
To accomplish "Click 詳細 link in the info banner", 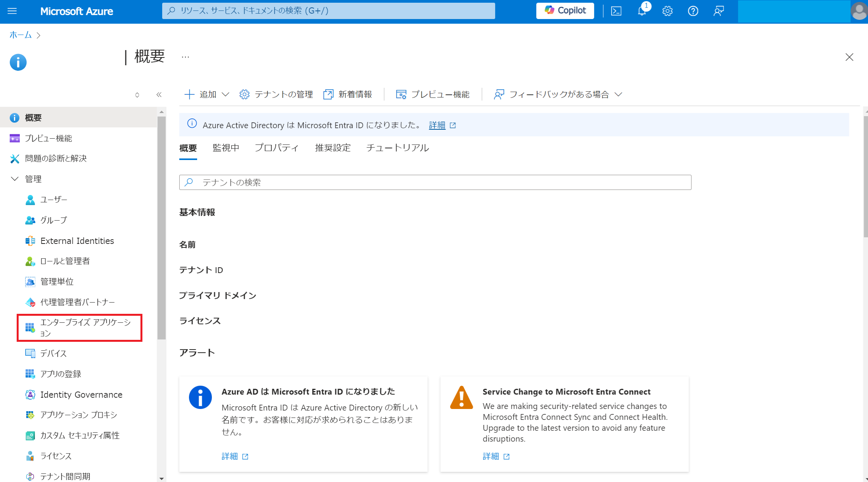I will pyautogui.click(x=437, y=125).
